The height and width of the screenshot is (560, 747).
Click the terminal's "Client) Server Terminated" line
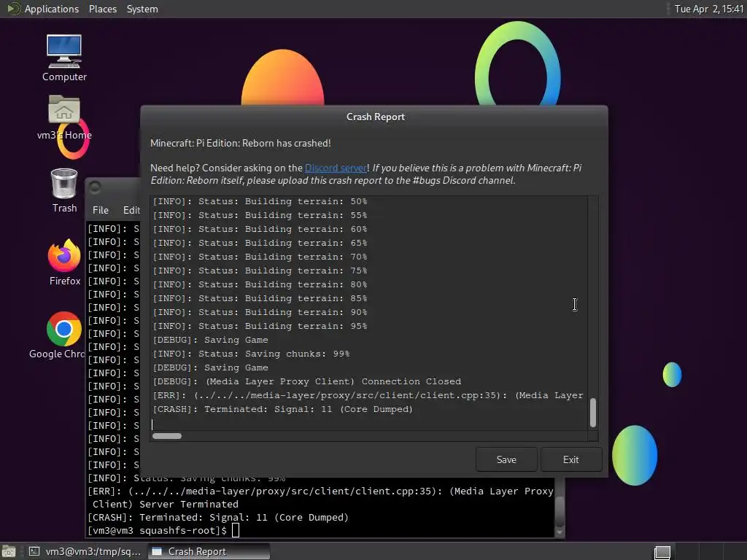166,505
